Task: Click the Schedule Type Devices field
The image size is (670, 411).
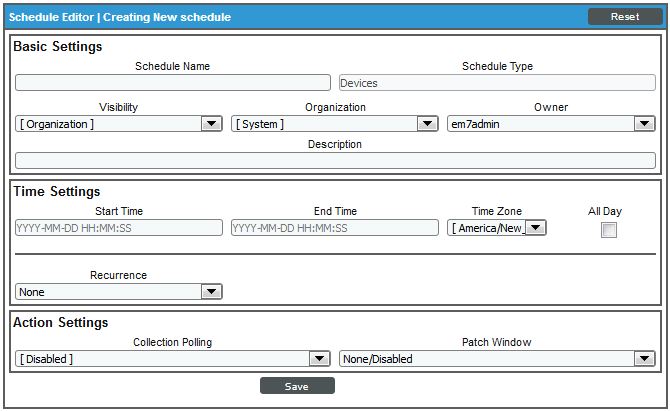Action: coord(497,82)
